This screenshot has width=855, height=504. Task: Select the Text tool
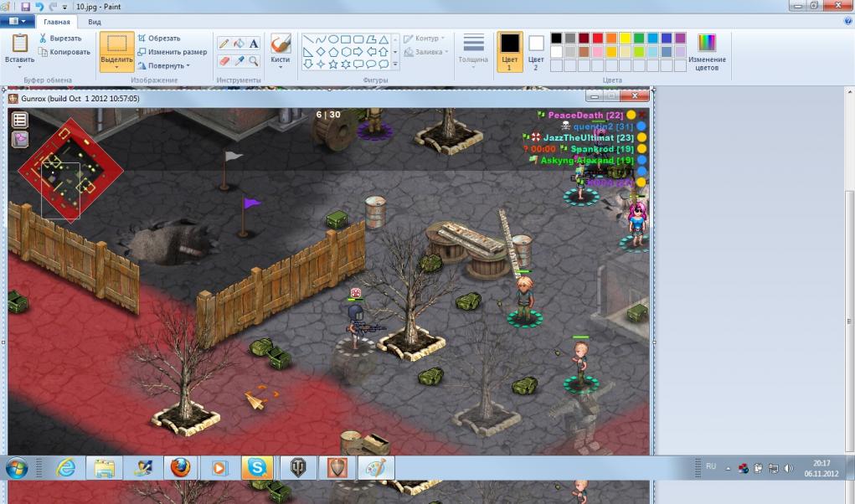tap(254, 44)
